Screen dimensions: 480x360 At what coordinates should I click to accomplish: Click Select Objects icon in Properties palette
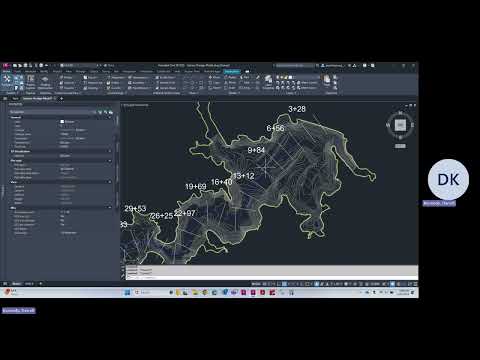pyautogui.click(x=105, y=112)
